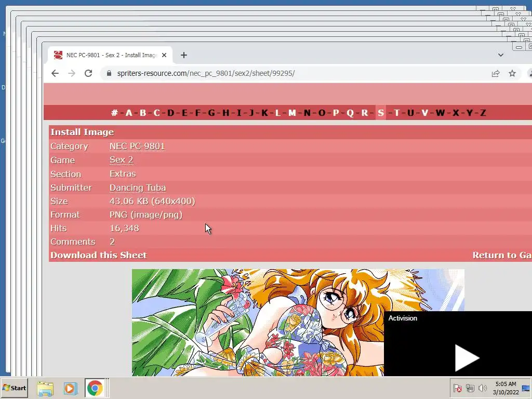Image resolution: width=532 pixels, height=399 pixels.
Task: Open letter C in alphabet bar
Action: [x=156, y=113]
